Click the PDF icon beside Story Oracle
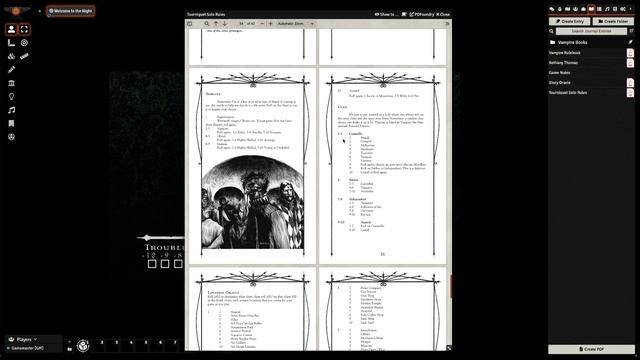The image size is (640, 360). pyautogui.click(x=630, y=82)
